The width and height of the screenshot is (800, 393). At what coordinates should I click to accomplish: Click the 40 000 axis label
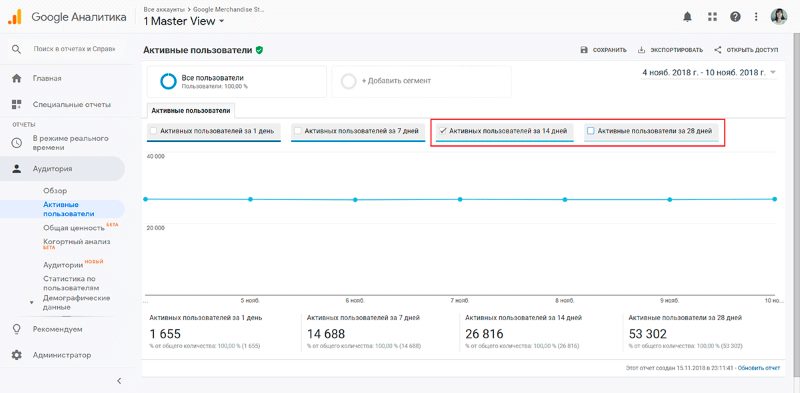(x=156, y=157)
